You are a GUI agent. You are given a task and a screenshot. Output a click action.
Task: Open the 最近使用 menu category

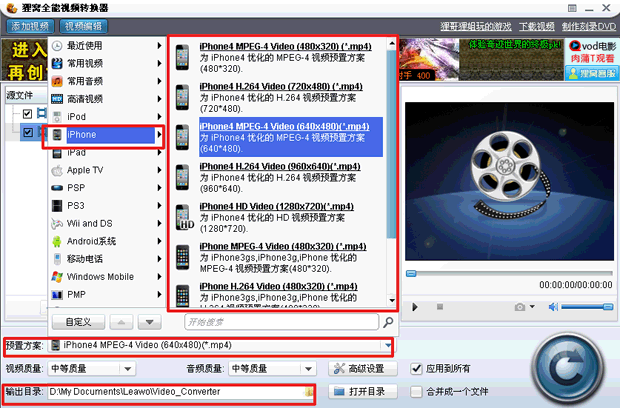pyautogui.click(x=107, y=45)
